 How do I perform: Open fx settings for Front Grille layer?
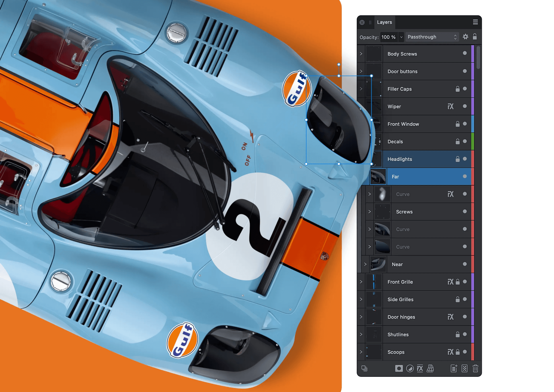point(451,282)
